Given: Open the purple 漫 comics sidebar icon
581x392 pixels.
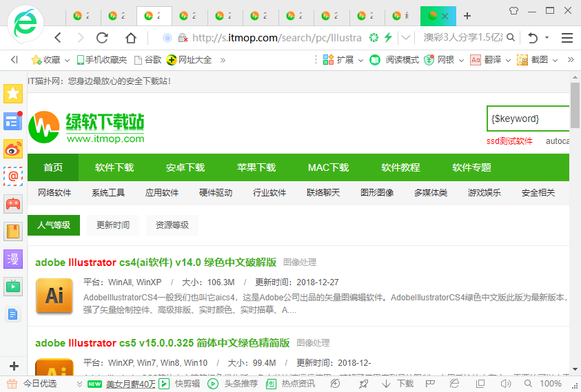Looking at the screenshot, I should [x=13, y=259].
